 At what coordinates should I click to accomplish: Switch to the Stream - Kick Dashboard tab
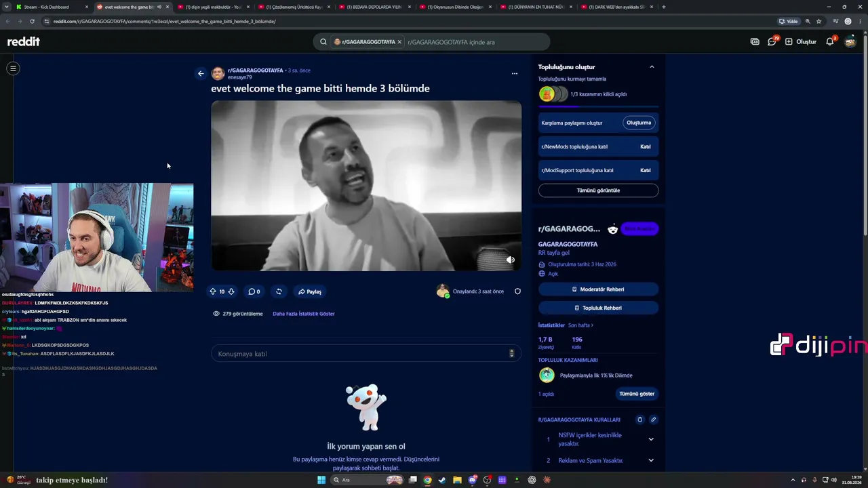pyautogui.click(x=53, y=7)
